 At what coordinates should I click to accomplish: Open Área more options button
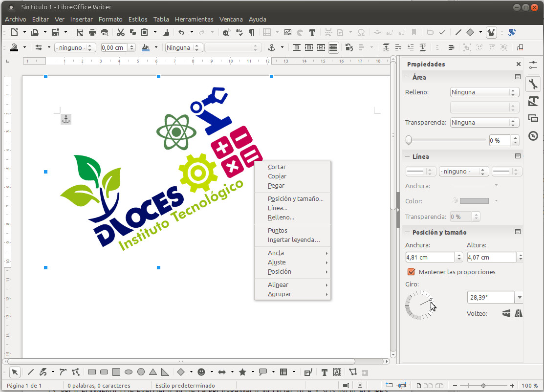(518, 77)
